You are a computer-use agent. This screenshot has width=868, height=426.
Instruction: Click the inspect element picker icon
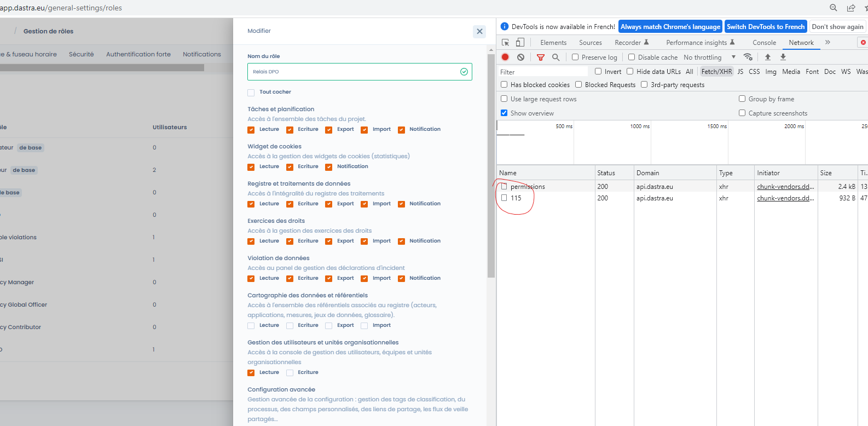505,43
